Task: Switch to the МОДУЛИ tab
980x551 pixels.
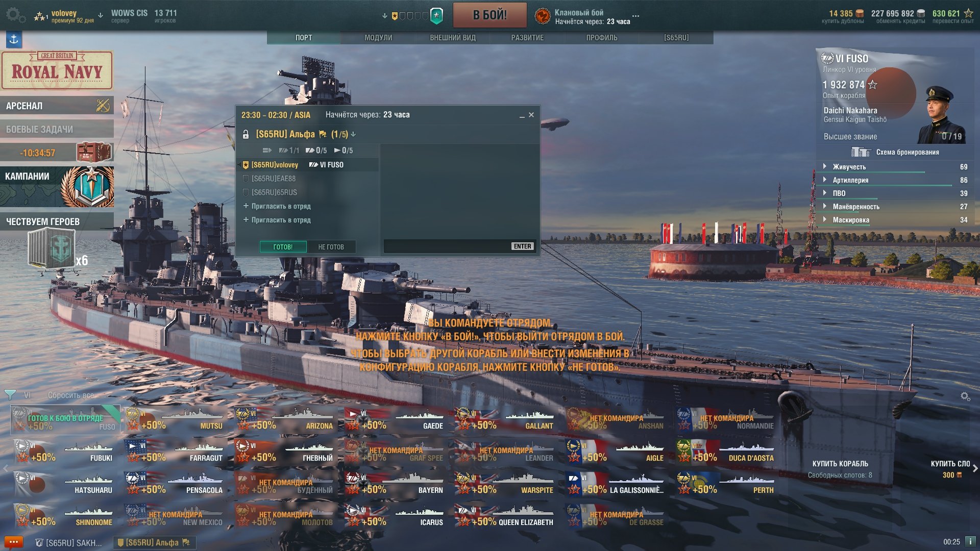Action: point(378,38)
